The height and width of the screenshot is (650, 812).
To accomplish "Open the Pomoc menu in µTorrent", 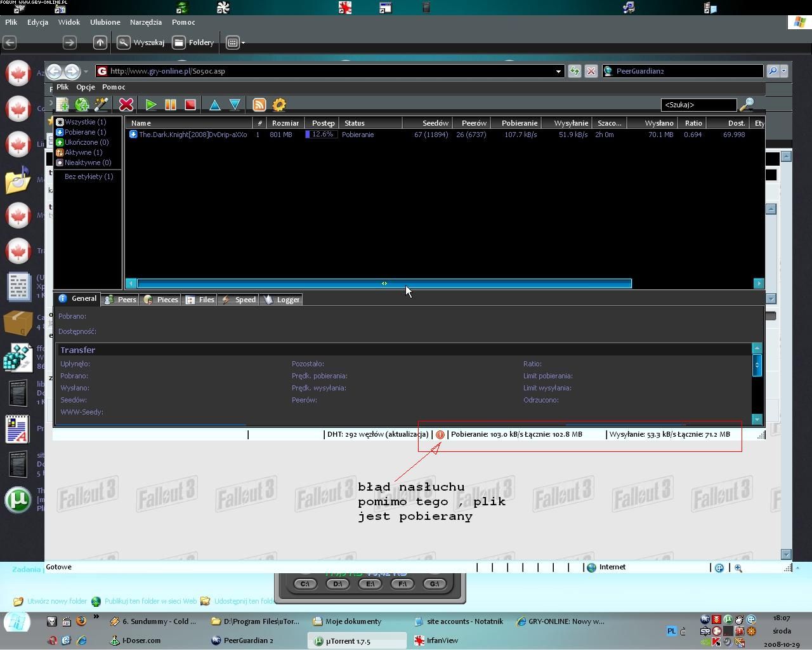I will [114, 87].
